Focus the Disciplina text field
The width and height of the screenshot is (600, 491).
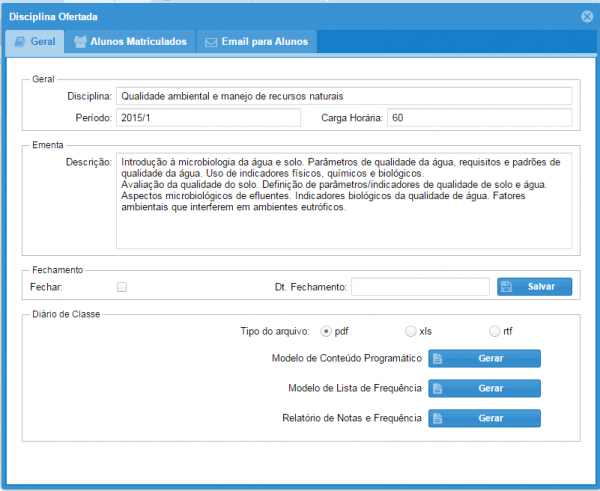(x=343, y=96)
